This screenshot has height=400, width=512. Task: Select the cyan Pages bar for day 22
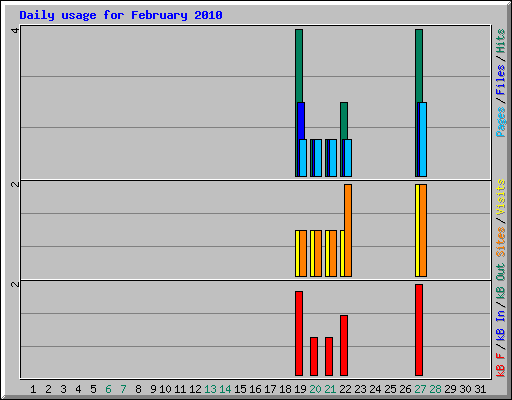pos(348,158)
